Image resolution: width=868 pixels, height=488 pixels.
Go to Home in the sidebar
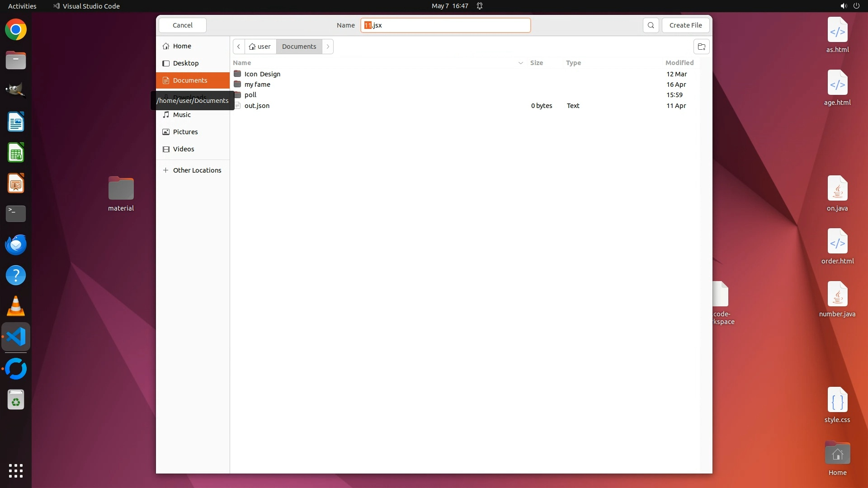(182, 46)
